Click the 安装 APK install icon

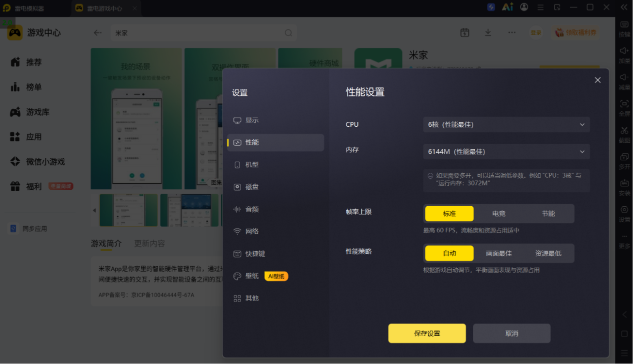point(624,188)
